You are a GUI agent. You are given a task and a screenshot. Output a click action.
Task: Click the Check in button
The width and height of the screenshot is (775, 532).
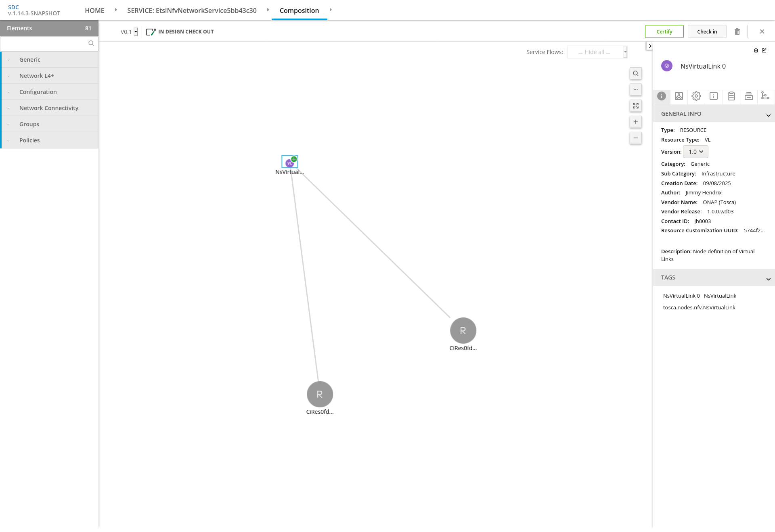point(707,31)
